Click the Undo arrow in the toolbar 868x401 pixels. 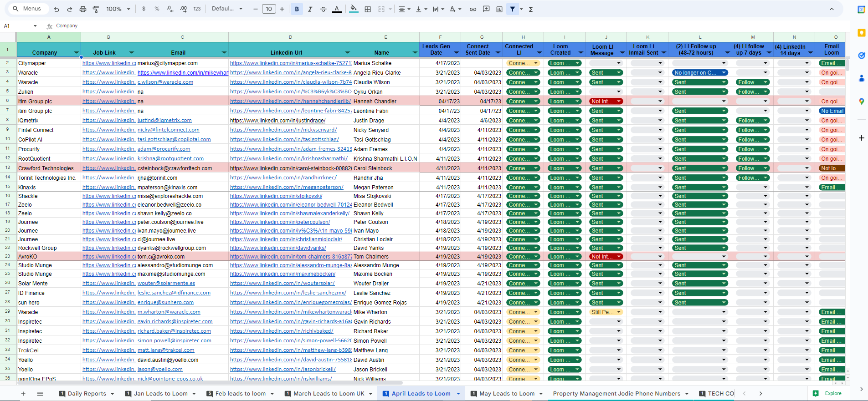[56, 9]
